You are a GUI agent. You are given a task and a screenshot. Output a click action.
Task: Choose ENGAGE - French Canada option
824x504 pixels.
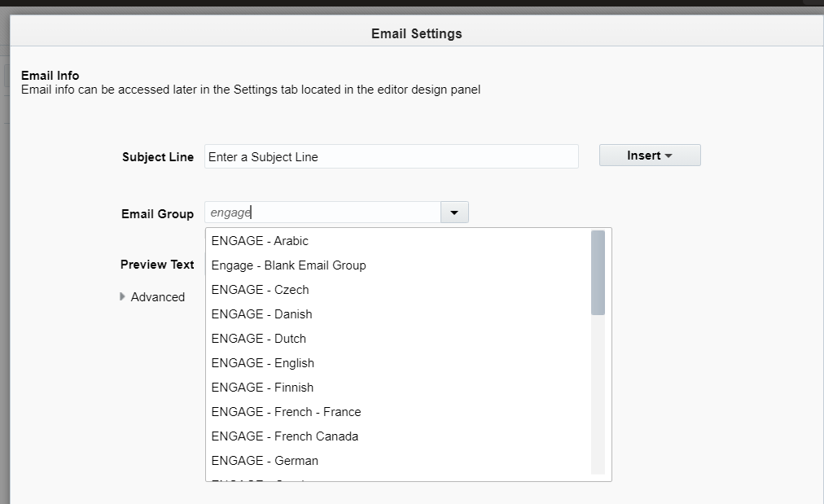[284, 436]
